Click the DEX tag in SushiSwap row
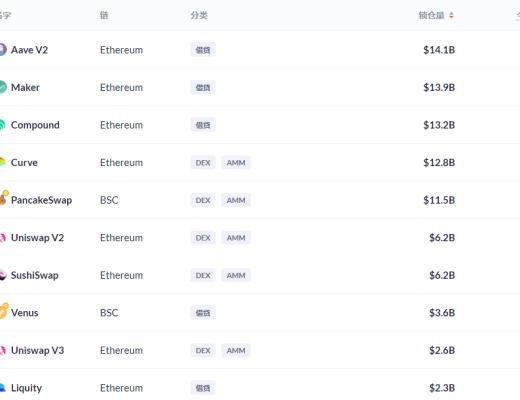The height and width of the screenshot is (400, 520). click(x=203, y=275)
